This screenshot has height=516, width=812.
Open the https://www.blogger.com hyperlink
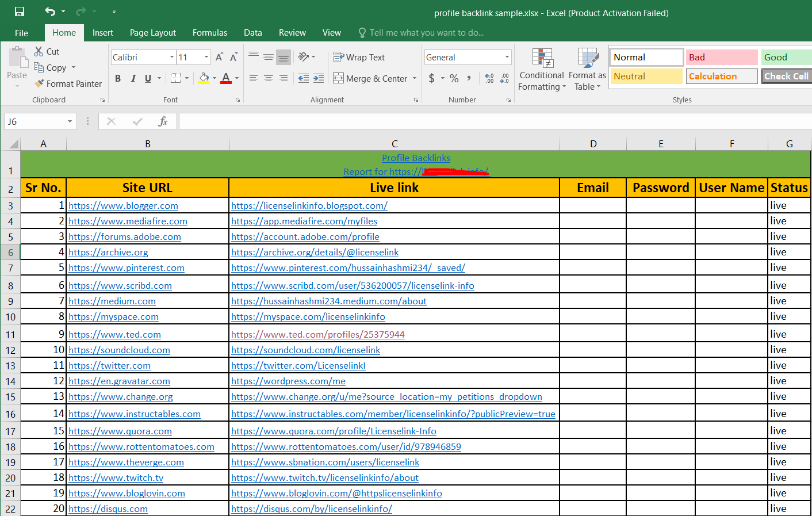(123, 205)
